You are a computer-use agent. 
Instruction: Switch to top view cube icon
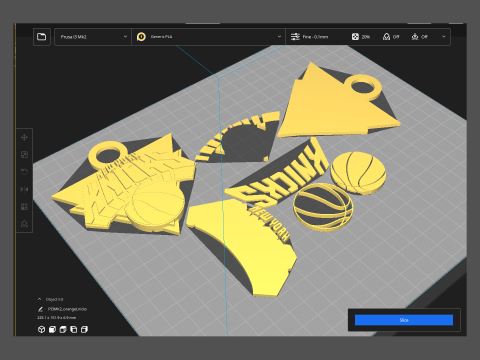[x=63, y=330]
